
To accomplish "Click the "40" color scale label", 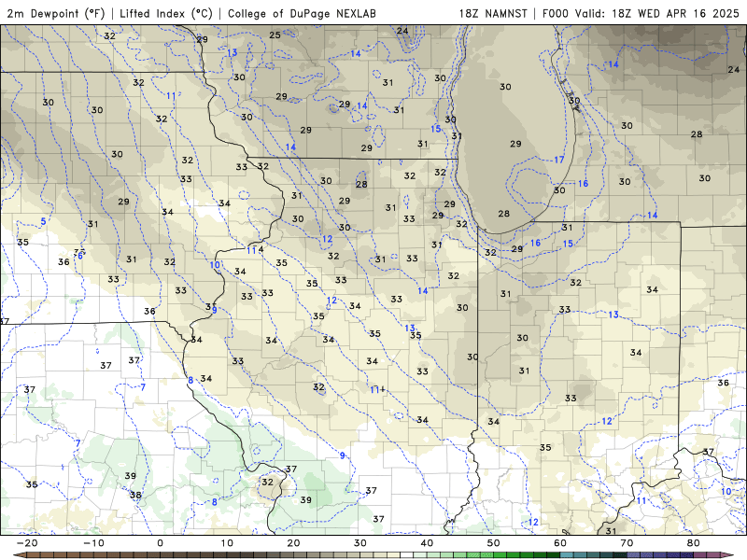I will click(427, 543).
